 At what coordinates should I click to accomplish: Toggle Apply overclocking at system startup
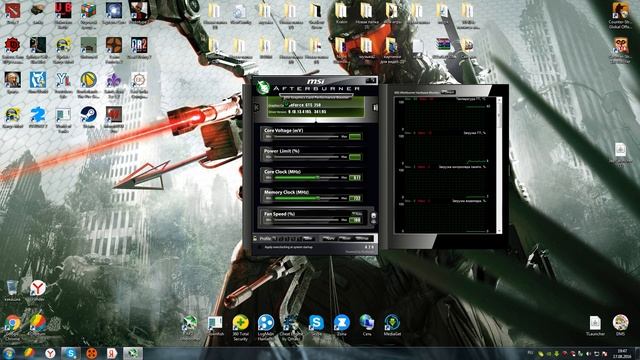[259, 247]
